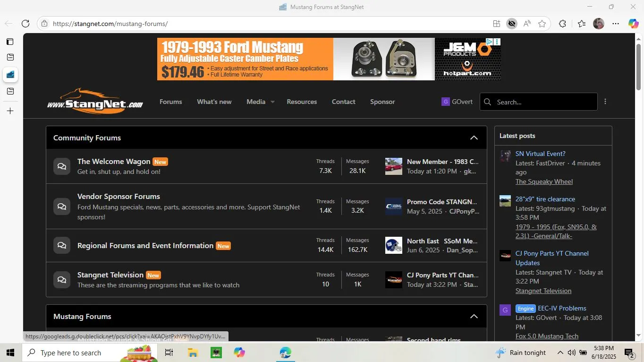Collapse the Community Forums section
644x362 pixels.
[474, 138]
